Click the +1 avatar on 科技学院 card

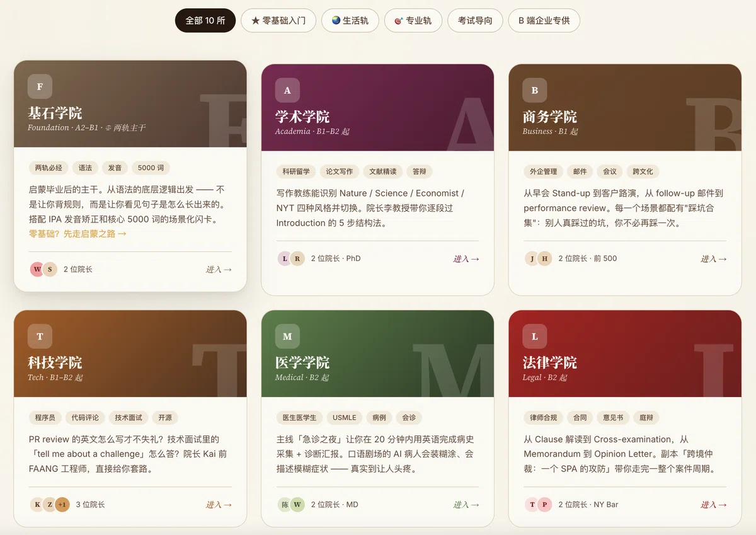click(62, 505)
